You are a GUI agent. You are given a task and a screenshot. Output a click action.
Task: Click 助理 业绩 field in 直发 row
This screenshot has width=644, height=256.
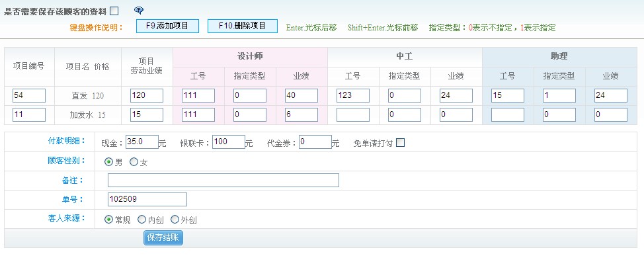tap(611, 96)
